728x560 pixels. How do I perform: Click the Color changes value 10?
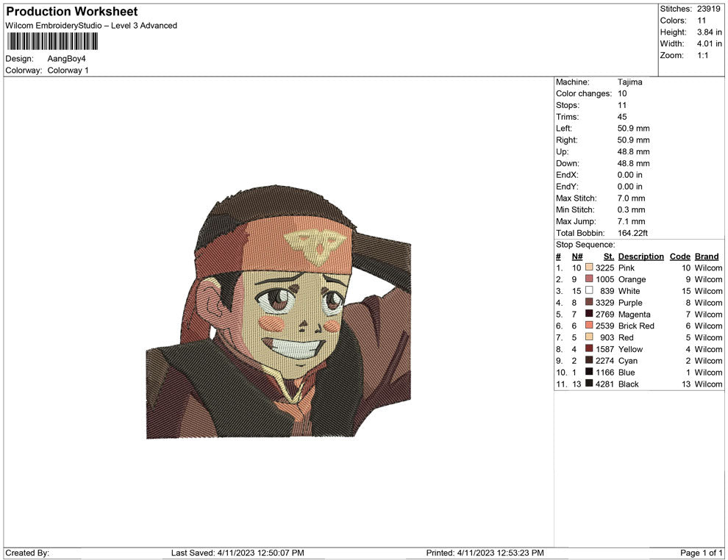(x=621, y=94)
